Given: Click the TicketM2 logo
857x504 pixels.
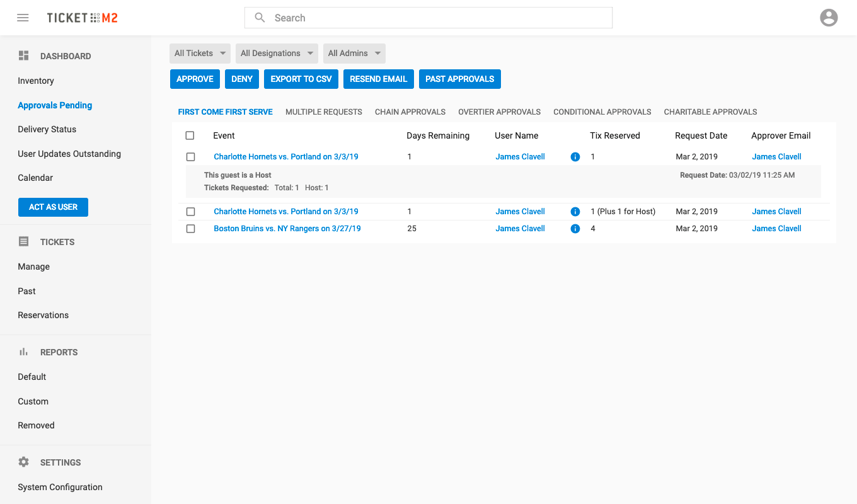Looking at the screenshot, I should coord(82,18).
